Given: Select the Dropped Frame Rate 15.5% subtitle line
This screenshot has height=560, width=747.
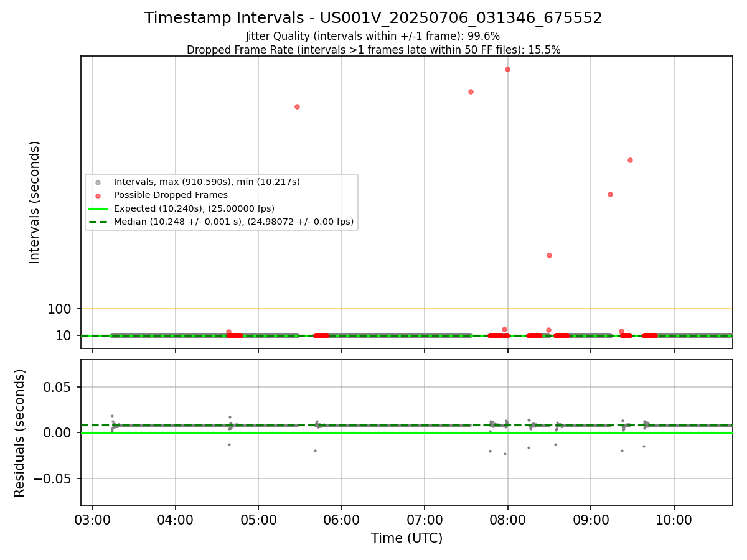Looking at the screenshot, I should (x=374, y=50).
